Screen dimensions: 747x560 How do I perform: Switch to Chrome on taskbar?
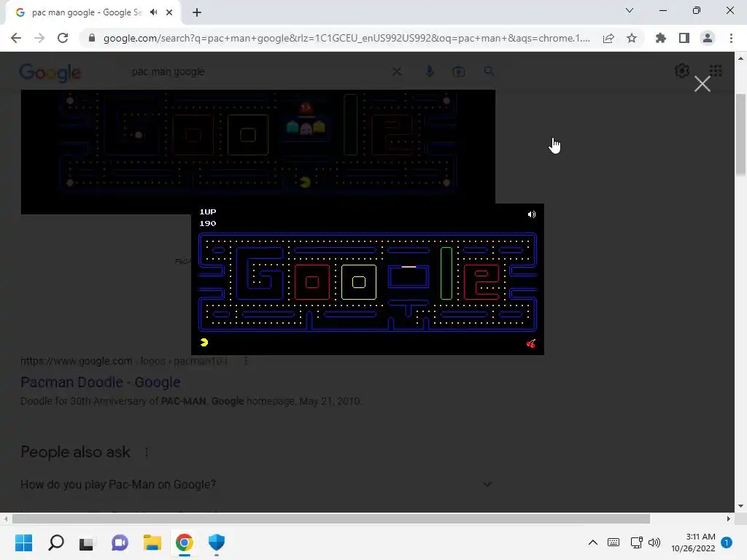tap(185, 542)
